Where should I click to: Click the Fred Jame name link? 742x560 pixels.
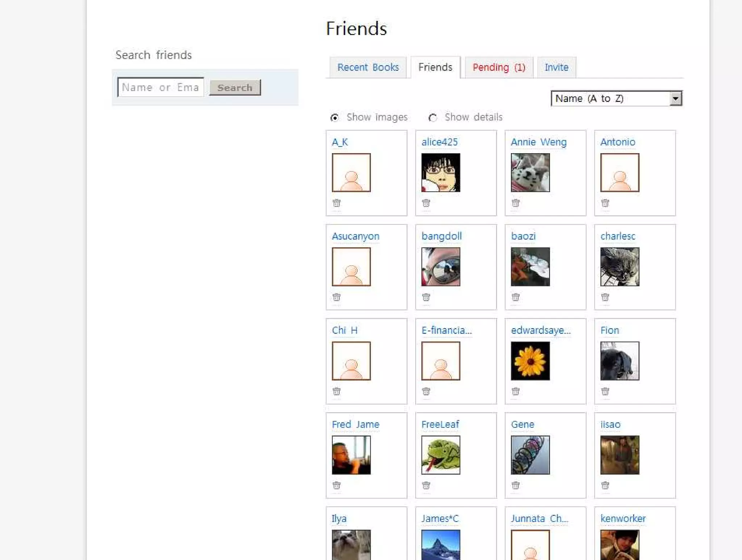coord(355,424)
